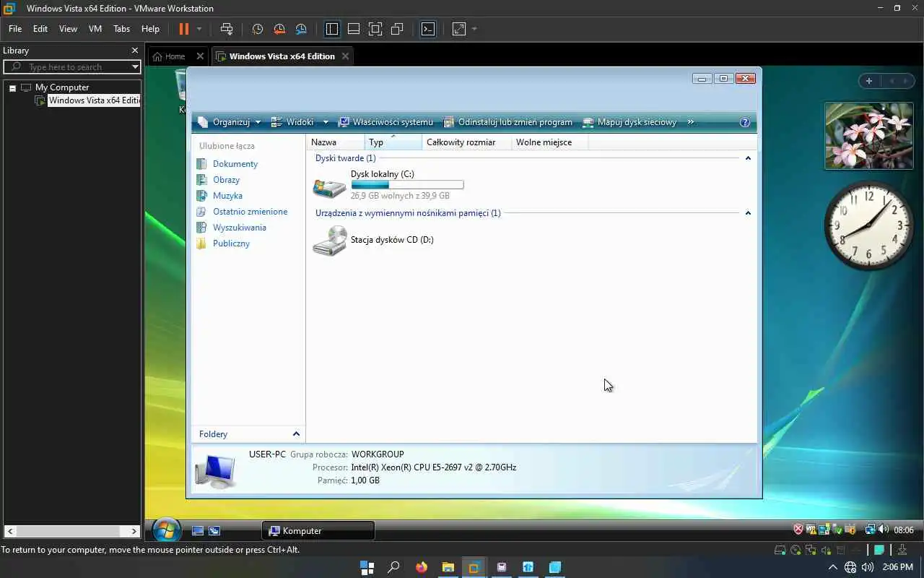Click the library horizontal scrollbar right arrow
This screenshot has width=924, height=578.
click(134, 531)
